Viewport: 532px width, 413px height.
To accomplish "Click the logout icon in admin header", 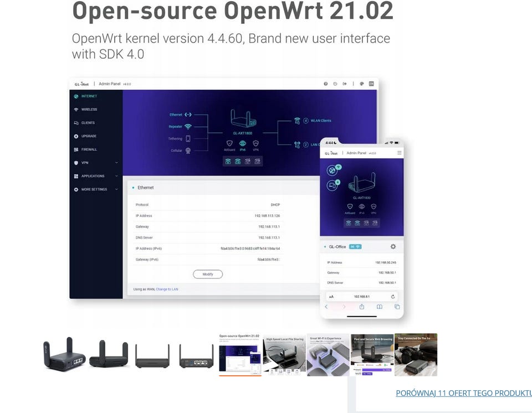I will pos(345,84).
